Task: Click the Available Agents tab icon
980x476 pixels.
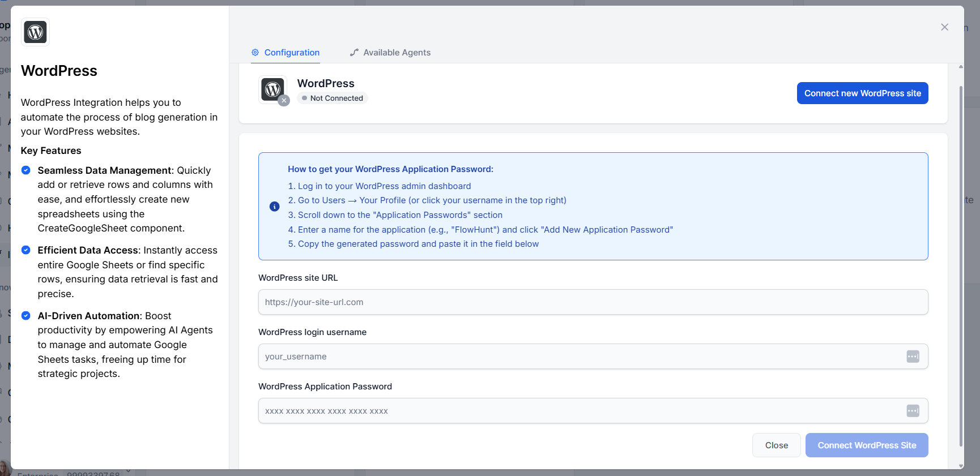Action: 354,52
